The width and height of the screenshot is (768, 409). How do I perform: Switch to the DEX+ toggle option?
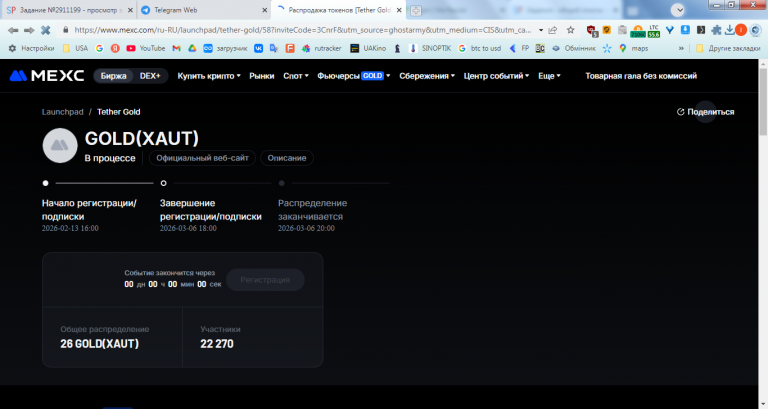150,76
